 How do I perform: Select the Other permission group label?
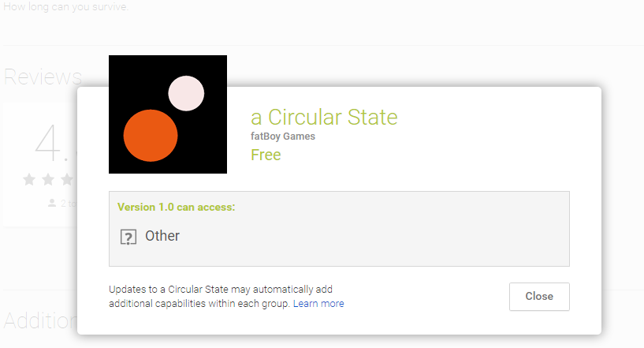162,236
